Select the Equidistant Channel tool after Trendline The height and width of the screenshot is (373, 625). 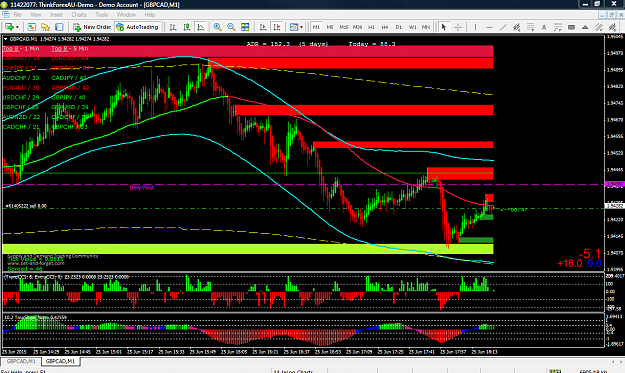click(x=517, y=27)
